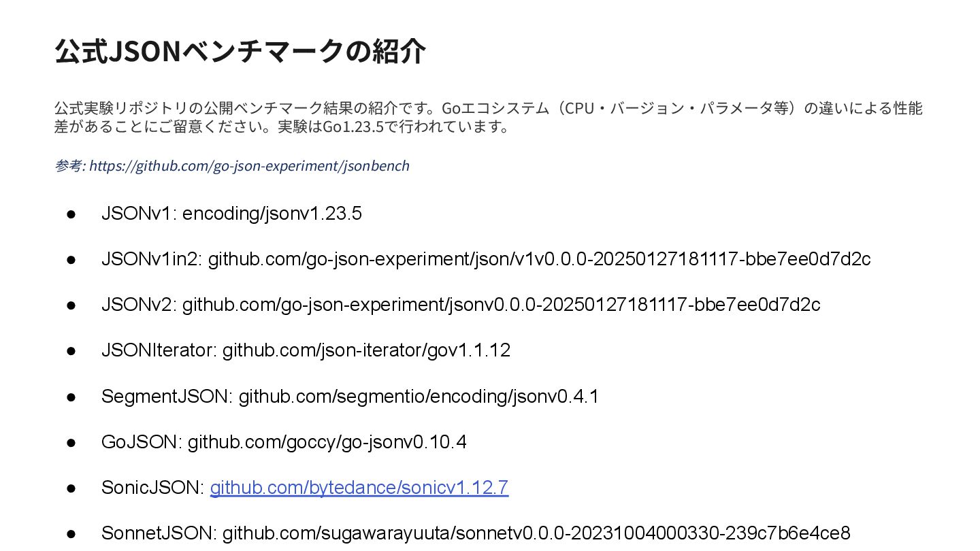
Task: Click the SonnetJSON bullet text
Action: (x=476, y=533)
